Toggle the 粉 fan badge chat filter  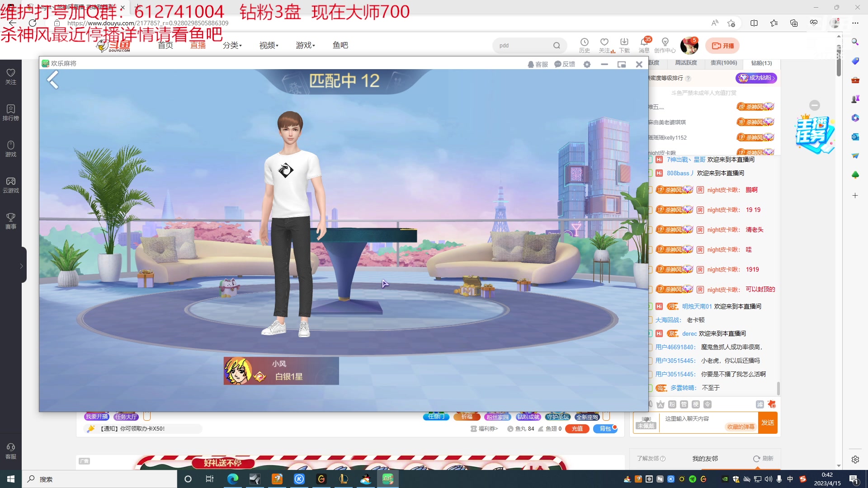(x=672, y=404)
